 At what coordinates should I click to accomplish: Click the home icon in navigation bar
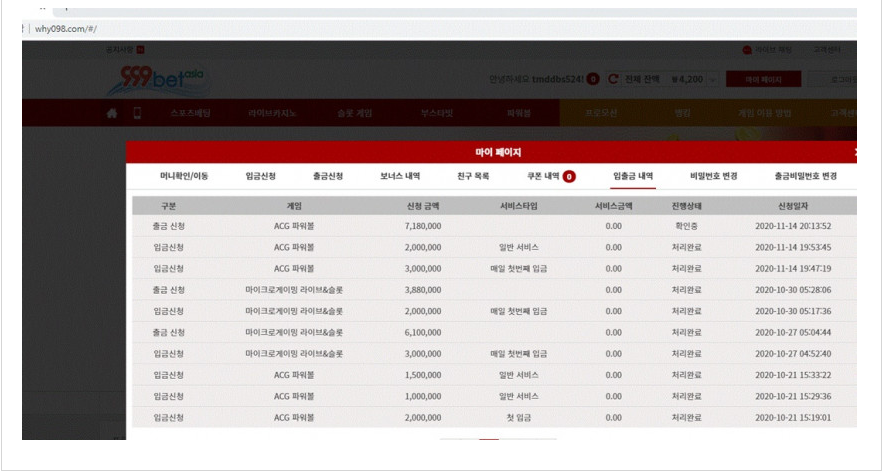coord(112,113)
